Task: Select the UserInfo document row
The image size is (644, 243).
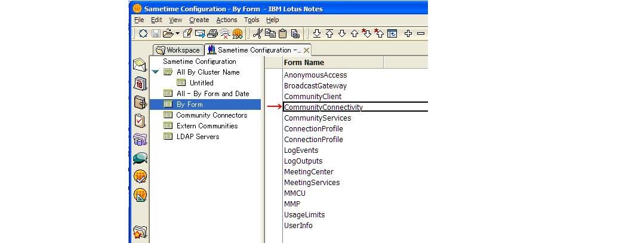Action: pos(355,225)
